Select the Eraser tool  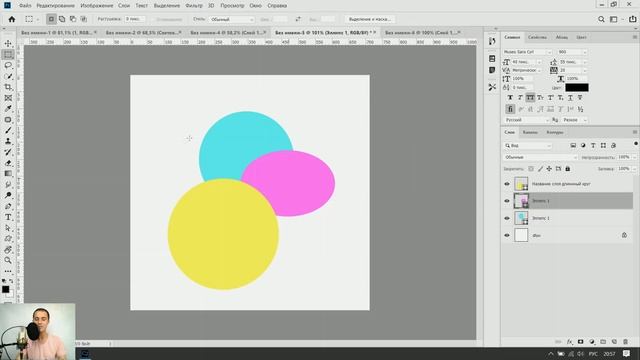[8, 163]
